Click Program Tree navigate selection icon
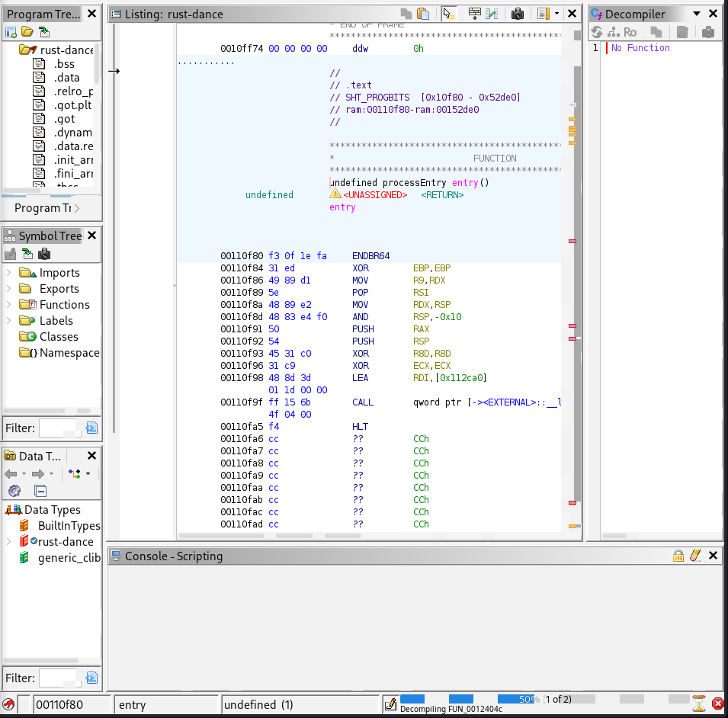The height and width of the screenshot is (718, 728). [44, 32]
